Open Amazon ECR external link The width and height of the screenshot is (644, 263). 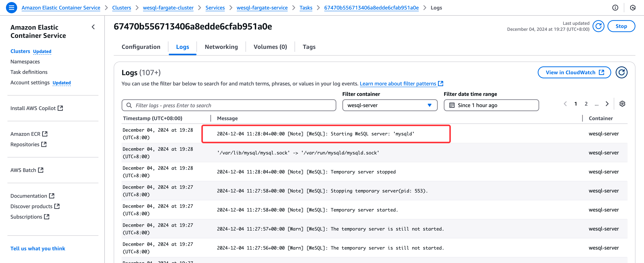coord(29,134)
